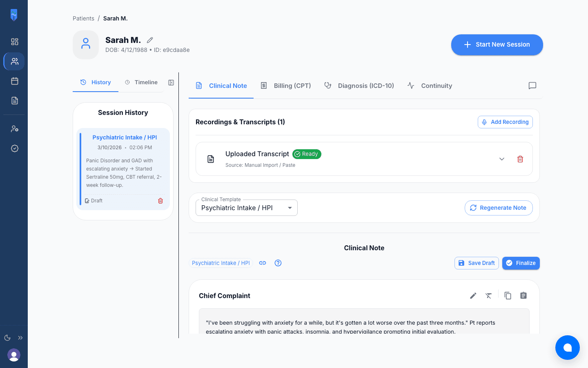588x368 pixels.
Task: Open the user avatar profile
Action: [14, 355]
